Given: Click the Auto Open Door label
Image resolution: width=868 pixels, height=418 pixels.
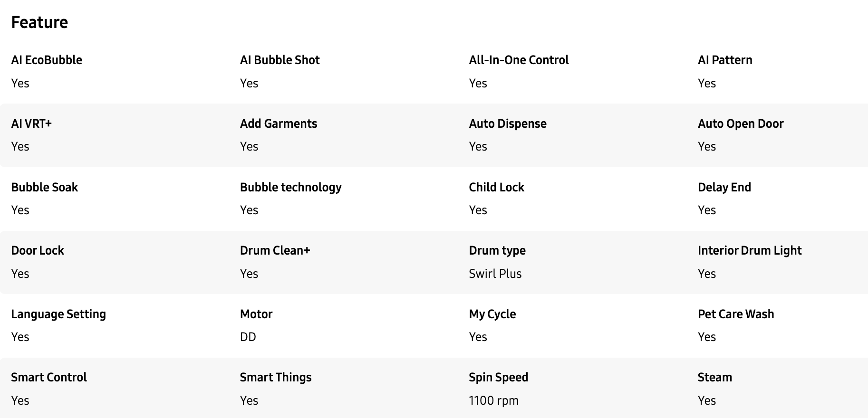Looking at the screenshot, I should click(741, 123).
